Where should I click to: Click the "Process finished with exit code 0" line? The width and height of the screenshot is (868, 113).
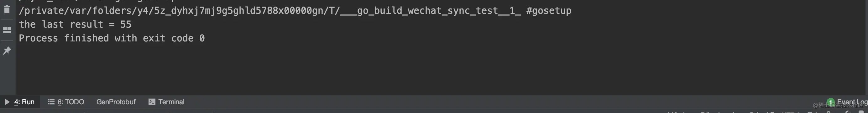pyautogui.click(x=112, y=38)
